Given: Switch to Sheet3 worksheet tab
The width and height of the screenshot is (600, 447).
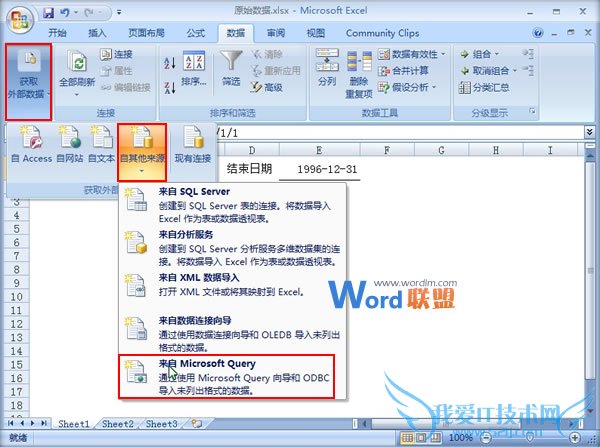Looking at the screenshot, I should (161, 424).
